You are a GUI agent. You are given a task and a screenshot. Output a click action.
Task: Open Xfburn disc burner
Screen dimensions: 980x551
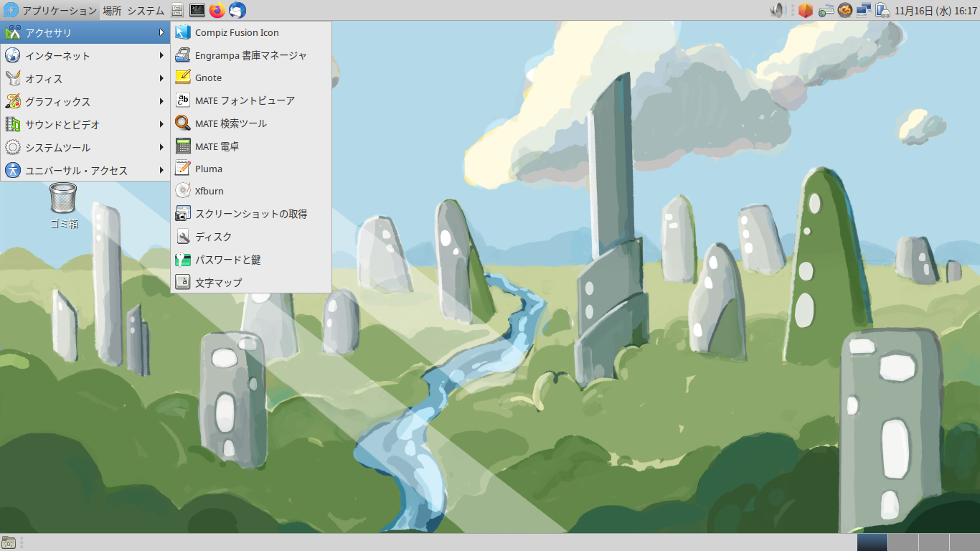[251, 191]
